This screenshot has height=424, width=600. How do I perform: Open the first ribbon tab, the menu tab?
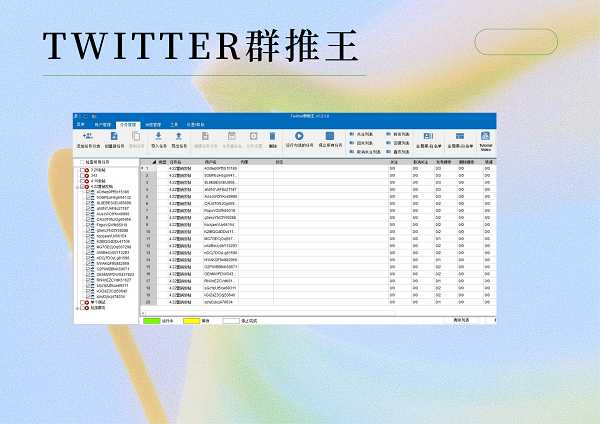80,125
